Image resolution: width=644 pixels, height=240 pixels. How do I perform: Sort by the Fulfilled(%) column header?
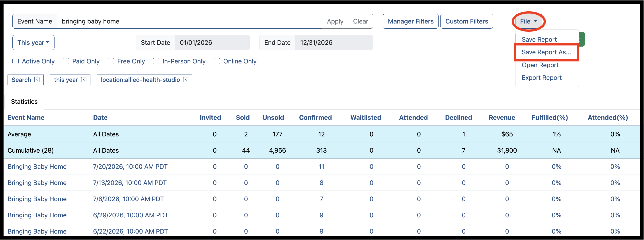[x=550, y=118]
